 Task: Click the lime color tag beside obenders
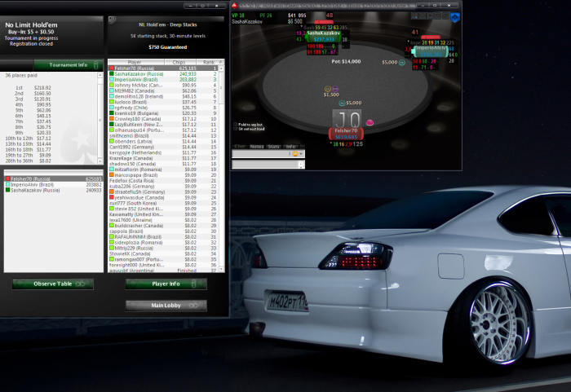pyautogui.click(x=112, y=141)
